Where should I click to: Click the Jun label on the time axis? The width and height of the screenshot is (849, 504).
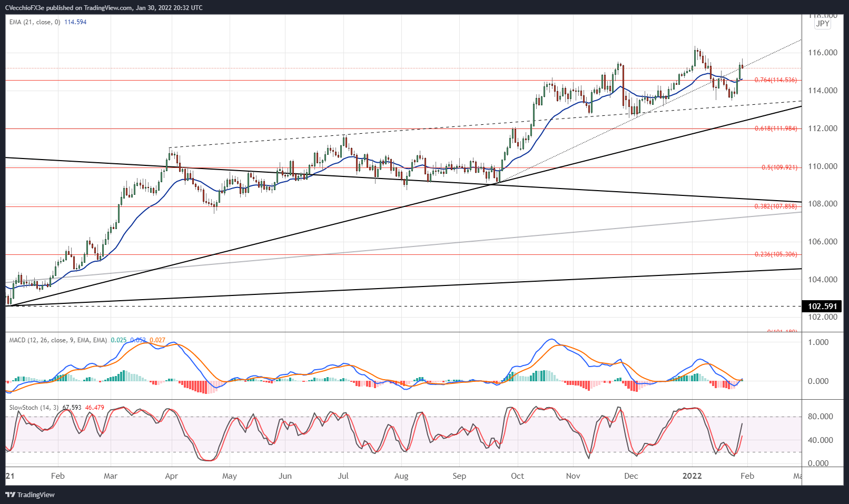(285, 476)
